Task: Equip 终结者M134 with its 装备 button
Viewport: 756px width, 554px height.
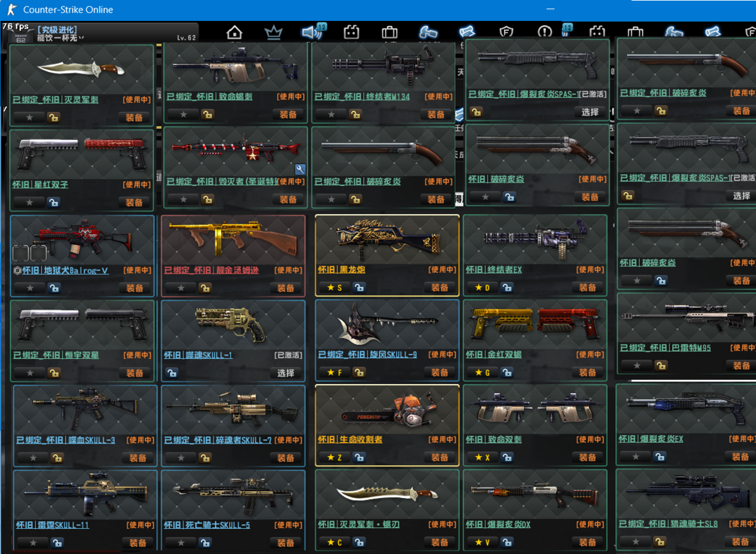Action: [436, 115]
